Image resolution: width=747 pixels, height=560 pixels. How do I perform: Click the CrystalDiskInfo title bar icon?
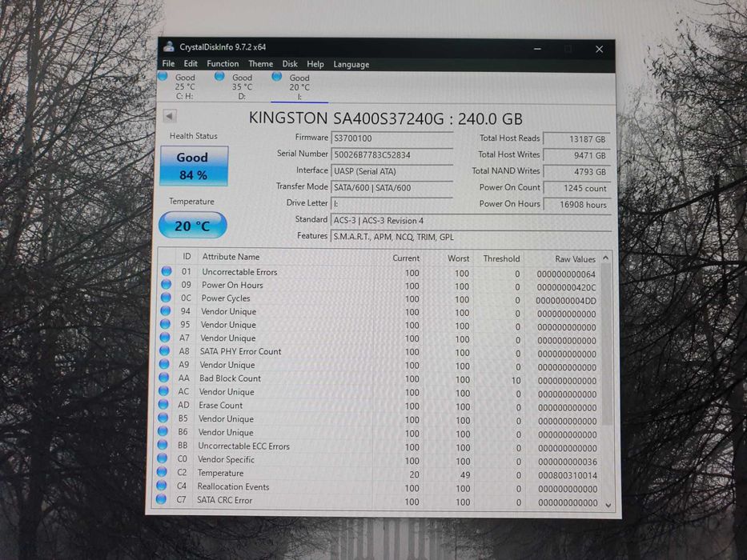(x=169, y=46)
